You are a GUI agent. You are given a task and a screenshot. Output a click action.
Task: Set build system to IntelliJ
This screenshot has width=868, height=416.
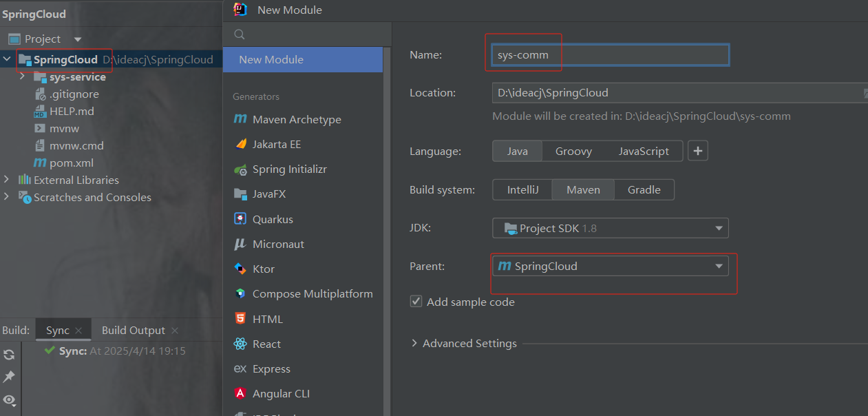(x=523, y=189)
